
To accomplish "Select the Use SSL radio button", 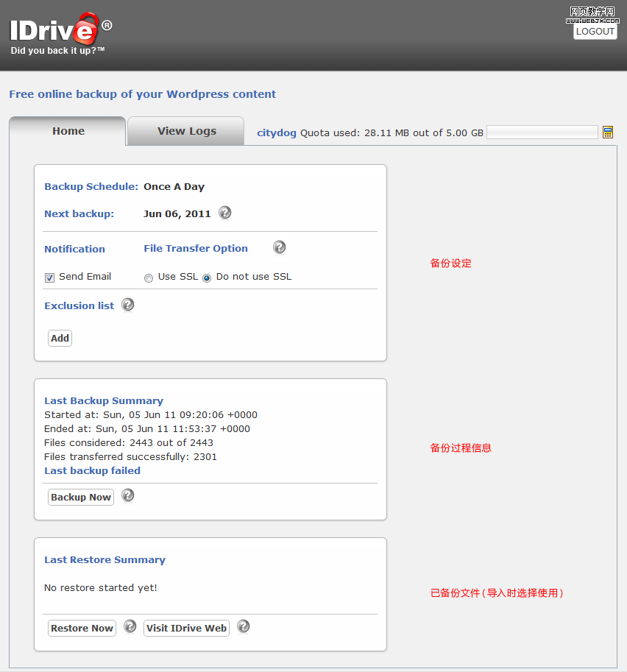I will point(149,278).
